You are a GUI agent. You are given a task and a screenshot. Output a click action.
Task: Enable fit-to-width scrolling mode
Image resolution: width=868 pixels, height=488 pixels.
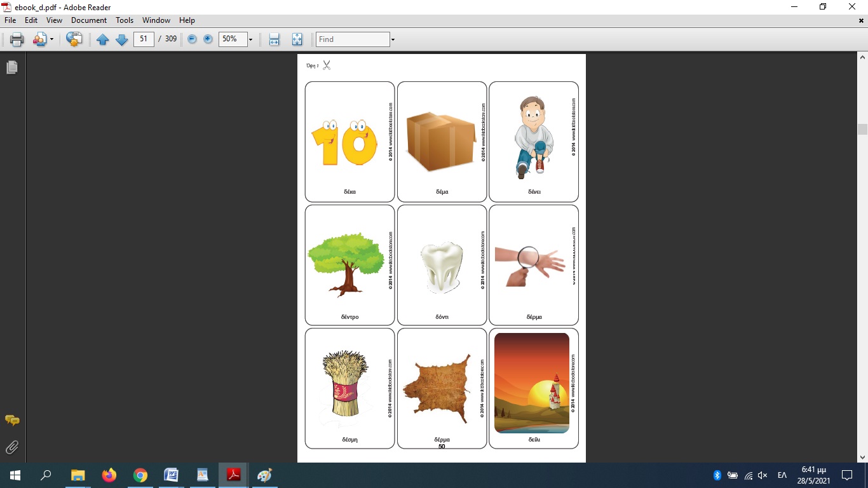[x=274, y=39]
